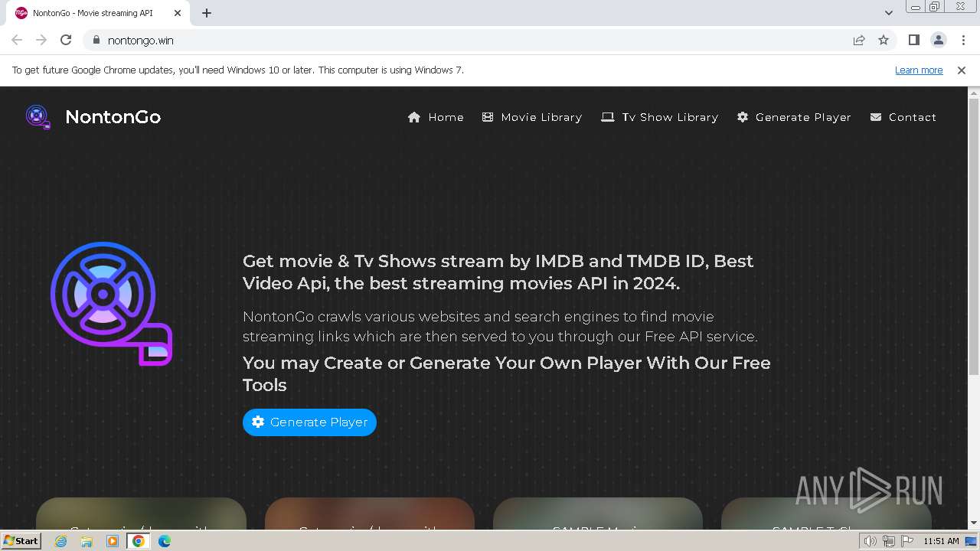Image resolution: width=980 pixels, height=551 pixels.
Task: Open Contact menu item
Action: click(x=903, y=117)
